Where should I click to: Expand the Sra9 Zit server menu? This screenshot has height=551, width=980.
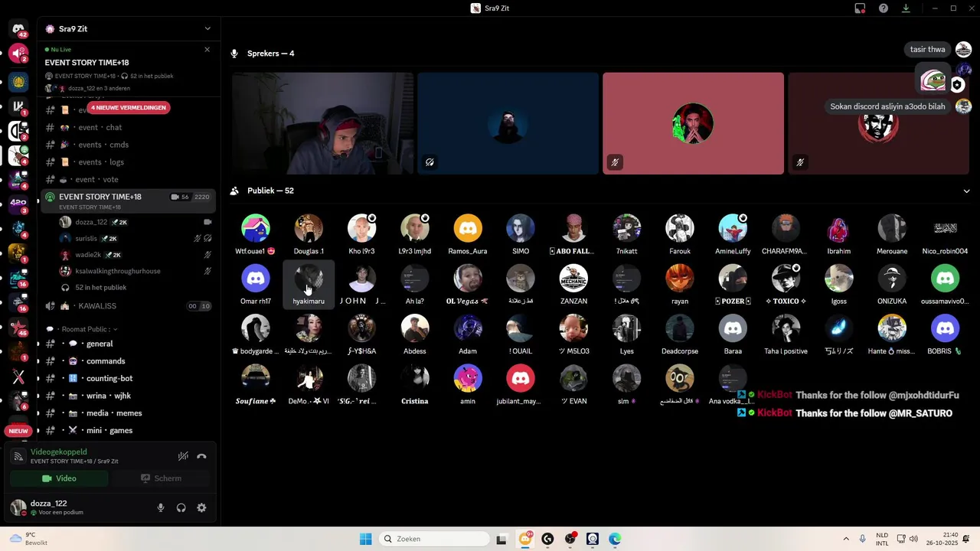tap(207, 29)
